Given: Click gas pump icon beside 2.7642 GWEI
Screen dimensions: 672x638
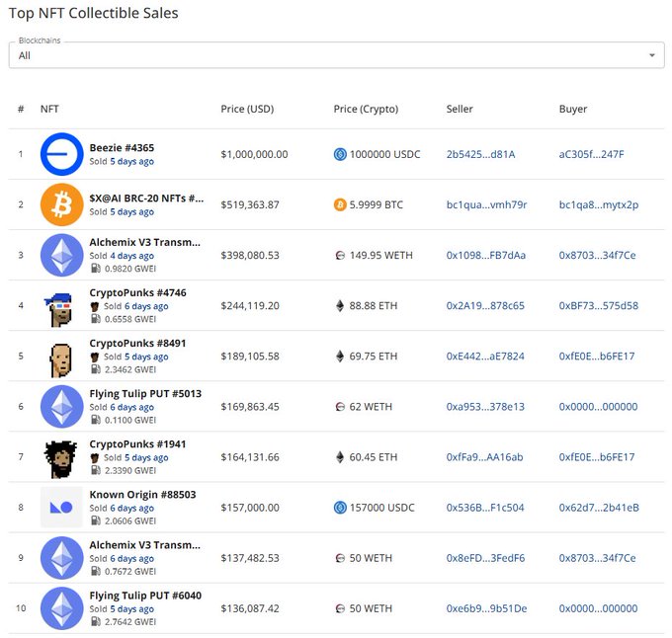Looking at the screenshot, I should click(x=95, y=622).
